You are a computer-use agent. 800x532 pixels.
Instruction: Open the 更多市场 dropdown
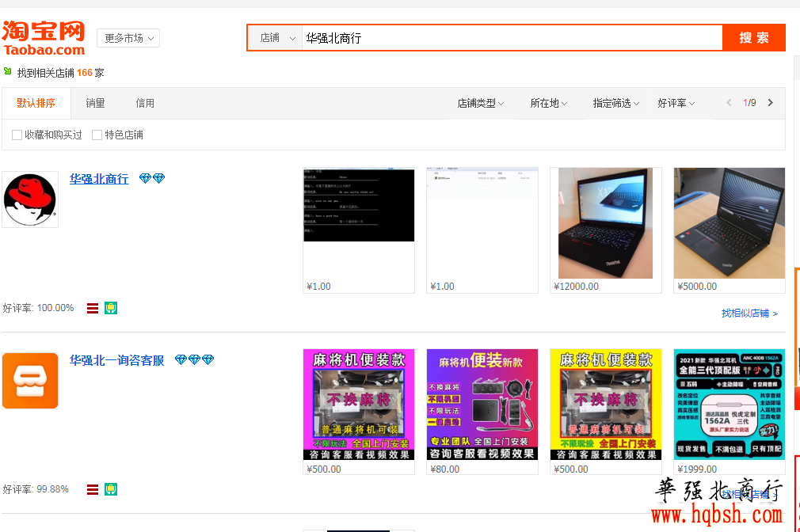point(128,38)
